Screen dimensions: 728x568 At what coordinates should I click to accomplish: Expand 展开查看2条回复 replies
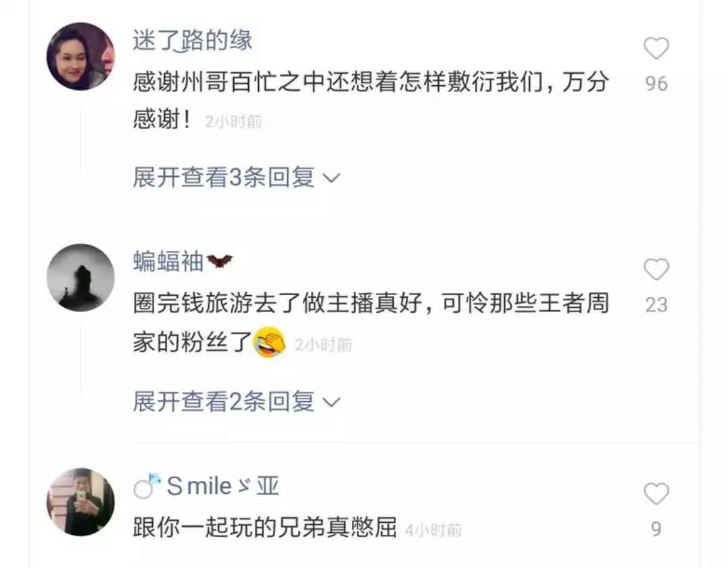point(237,401)
